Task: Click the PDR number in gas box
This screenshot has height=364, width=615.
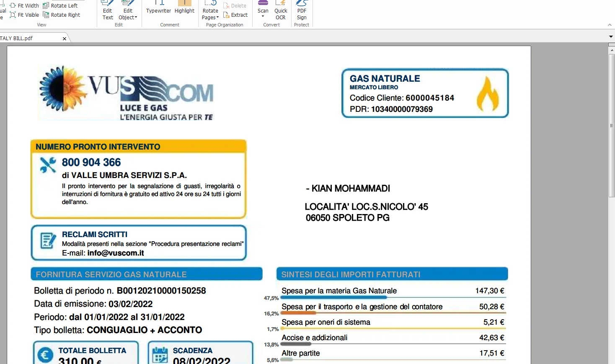Action: 401,109
